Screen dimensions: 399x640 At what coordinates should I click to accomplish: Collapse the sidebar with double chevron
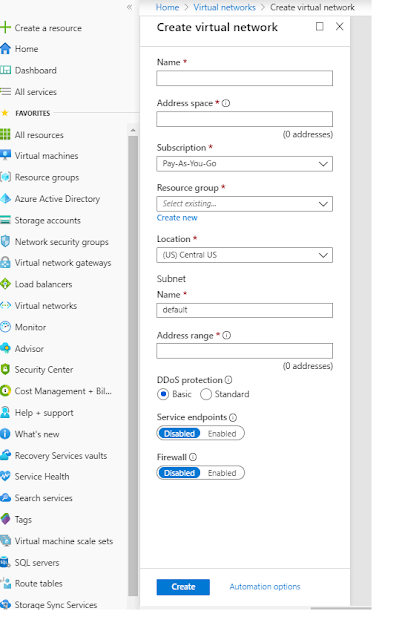coord(129,7)
